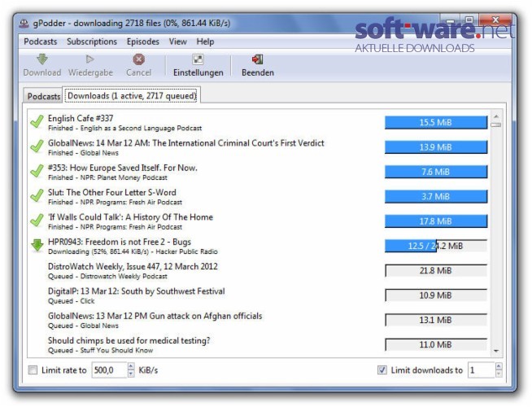Increase rate limit with up spinner arrow

pos(131,366)
